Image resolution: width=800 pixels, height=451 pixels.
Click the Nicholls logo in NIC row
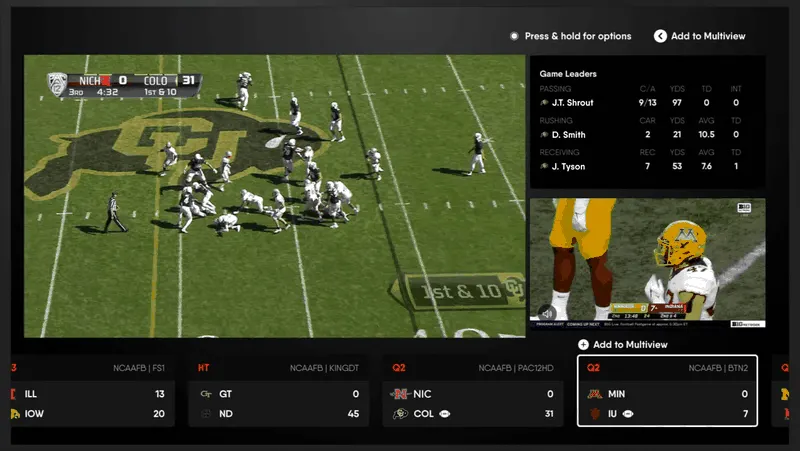[x=400, y=394]
